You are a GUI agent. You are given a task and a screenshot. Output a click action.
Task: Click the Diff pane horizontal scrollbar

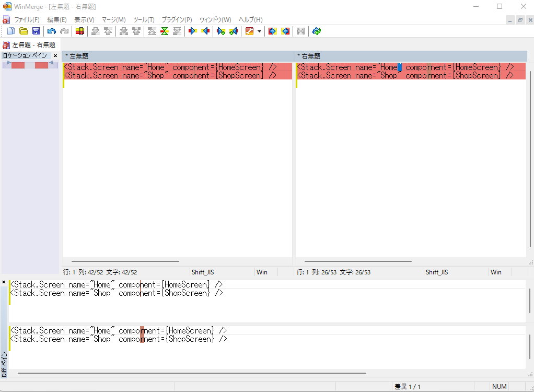(x=192, y=373)
